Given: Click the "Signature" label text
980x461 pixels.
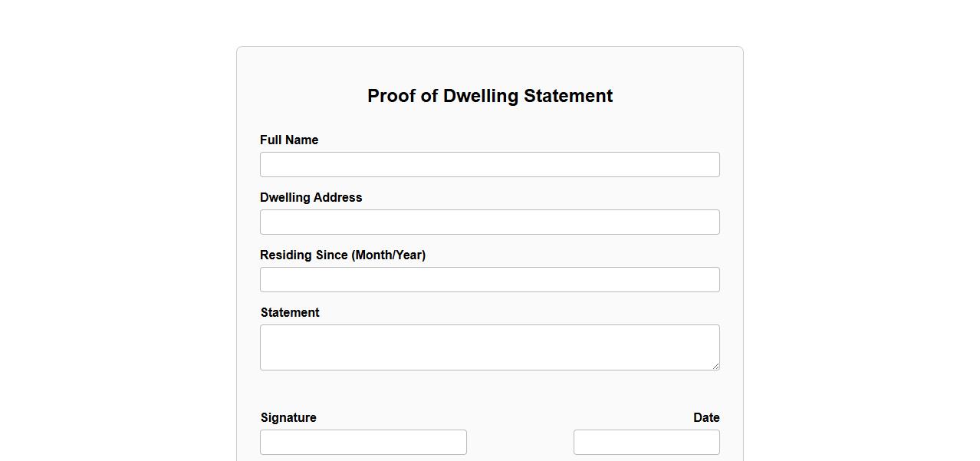Looking at the screenshot, I should [x=288, y=418].
